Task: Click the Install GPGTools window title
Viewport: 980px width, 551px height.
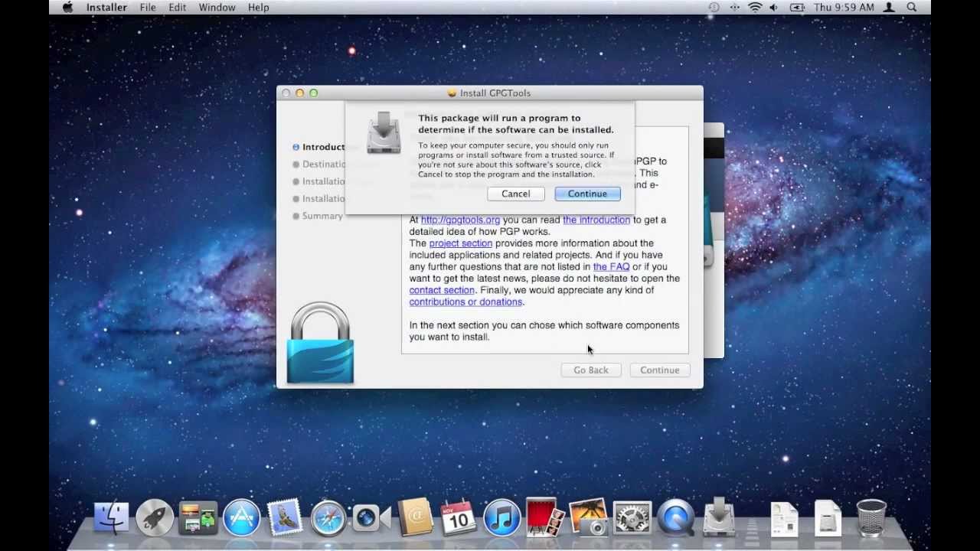Action: [x=497, y=93]
